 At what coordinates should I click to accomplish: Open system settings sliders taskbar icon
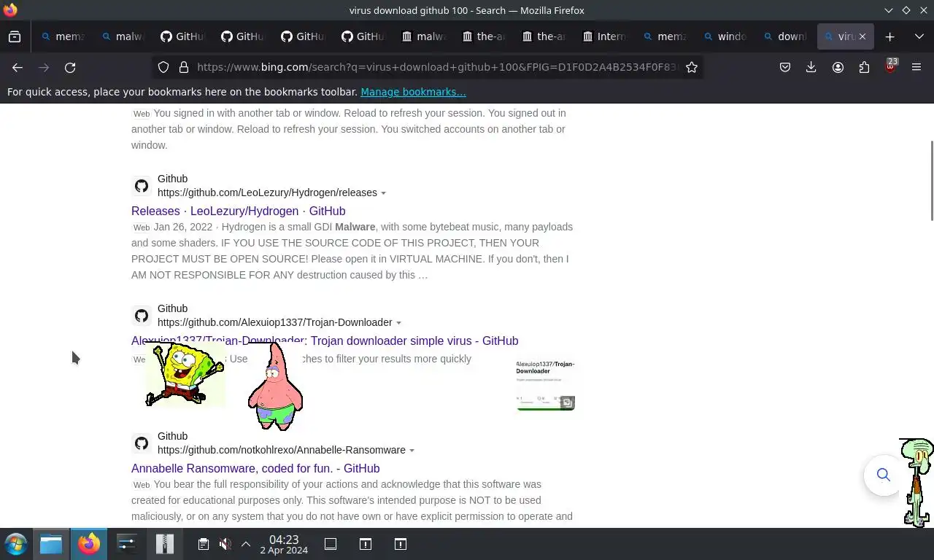[x=127, y=544]
